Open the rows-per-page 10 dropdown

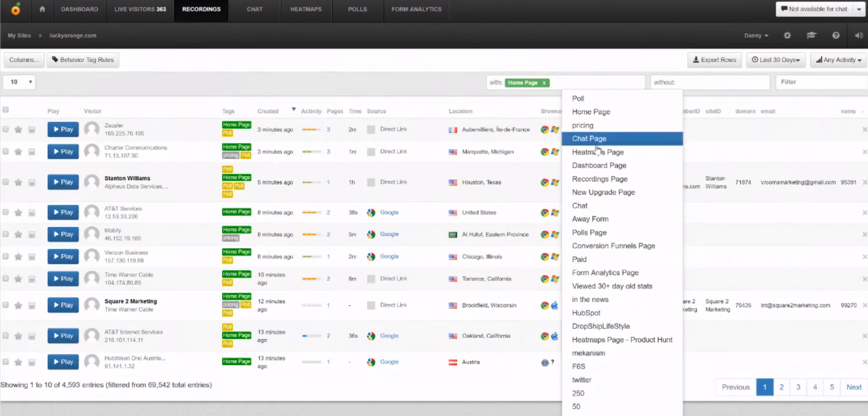19,82
